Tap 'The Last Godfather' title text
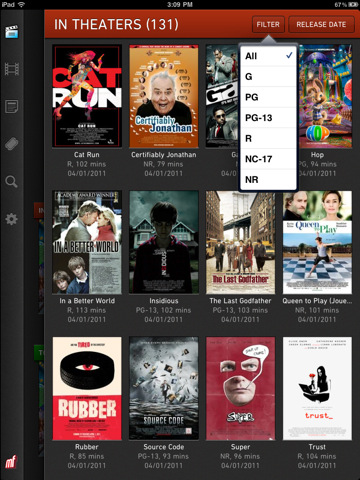This screenshot has width=360, height=480. (240, 301)
